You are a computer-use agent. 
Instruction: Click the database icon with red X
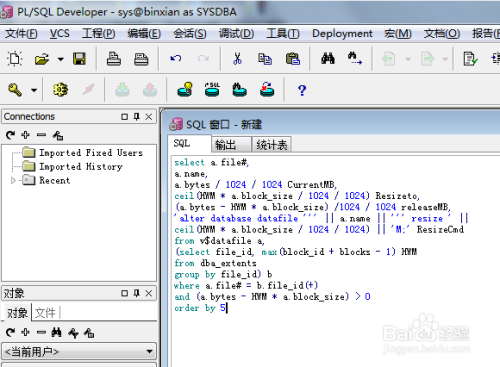click(267, 89)
